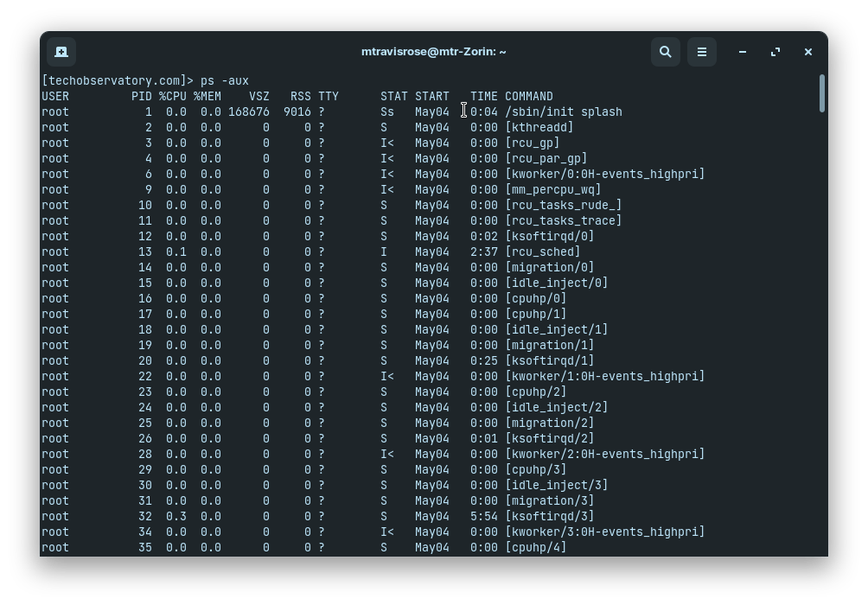Click the [kworker/1:0H-events_highpri] entry
868x605 pixels.
(x=605, y=376)
